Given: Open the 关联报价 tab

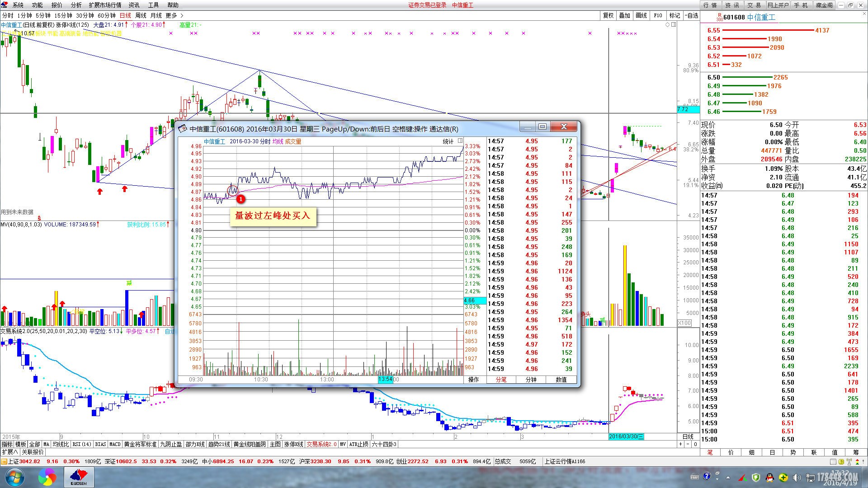Looking at the screenshot, I should tap(33, 452).
